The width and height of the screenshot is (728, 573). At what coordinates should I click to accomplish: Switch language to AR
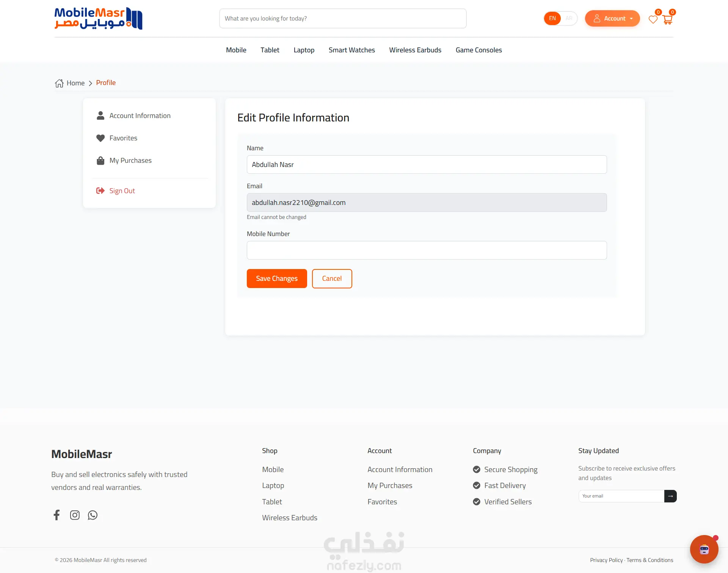[569, 18]
